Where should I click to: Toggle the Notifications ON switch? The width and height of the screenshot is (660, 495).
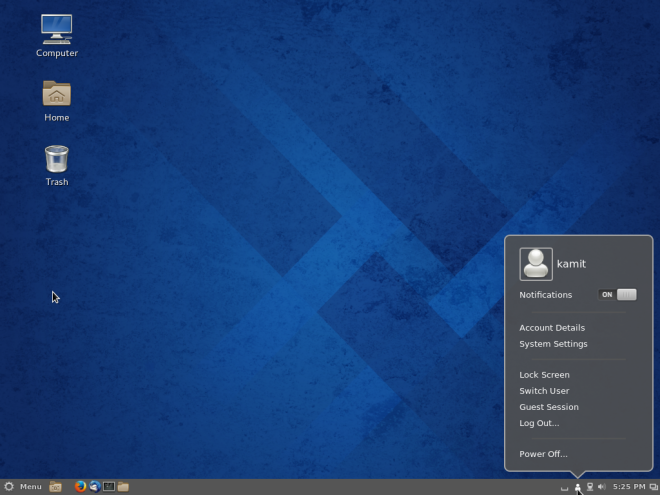click(617, 295)
